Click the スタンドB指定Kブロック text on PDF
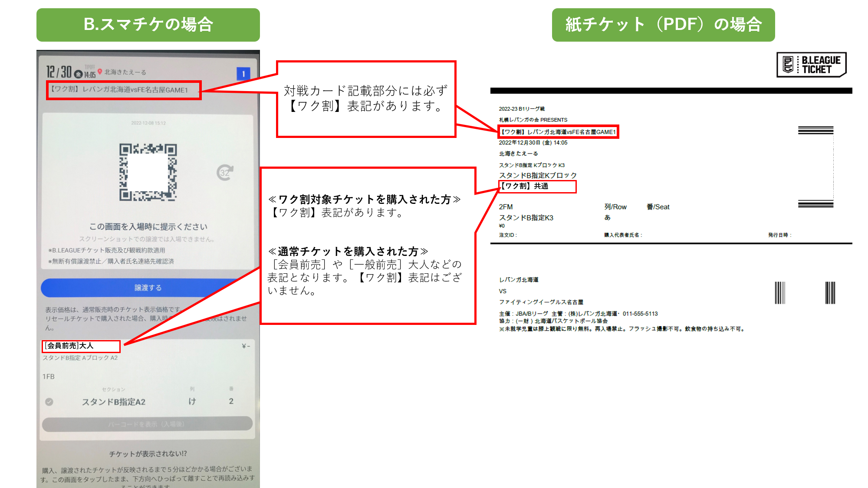 point(538,175)
